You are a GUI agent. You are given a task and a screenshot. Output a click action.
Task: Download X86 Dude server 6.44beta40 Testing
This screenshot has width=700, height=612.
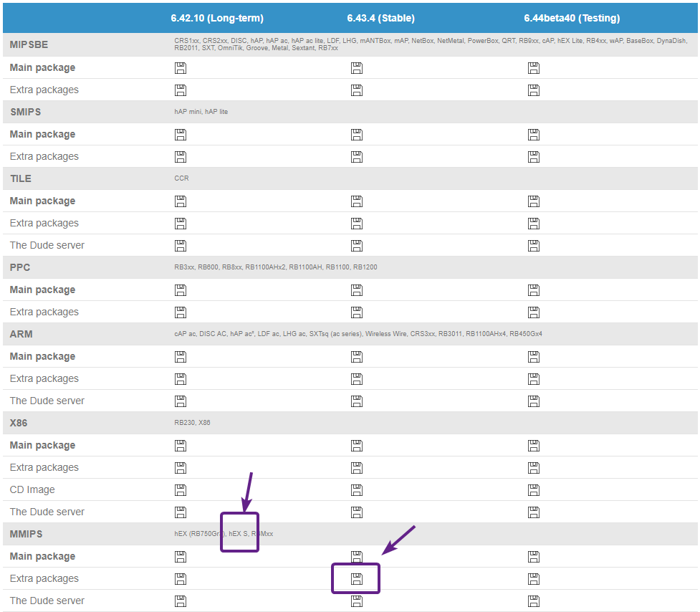click(534, 512)
